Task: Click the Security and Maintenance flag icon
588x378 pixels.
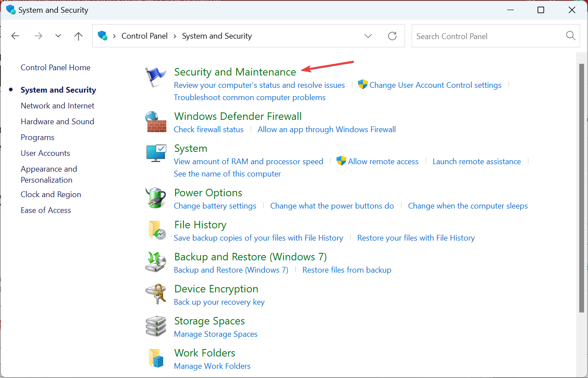Action: click(156, 78)
